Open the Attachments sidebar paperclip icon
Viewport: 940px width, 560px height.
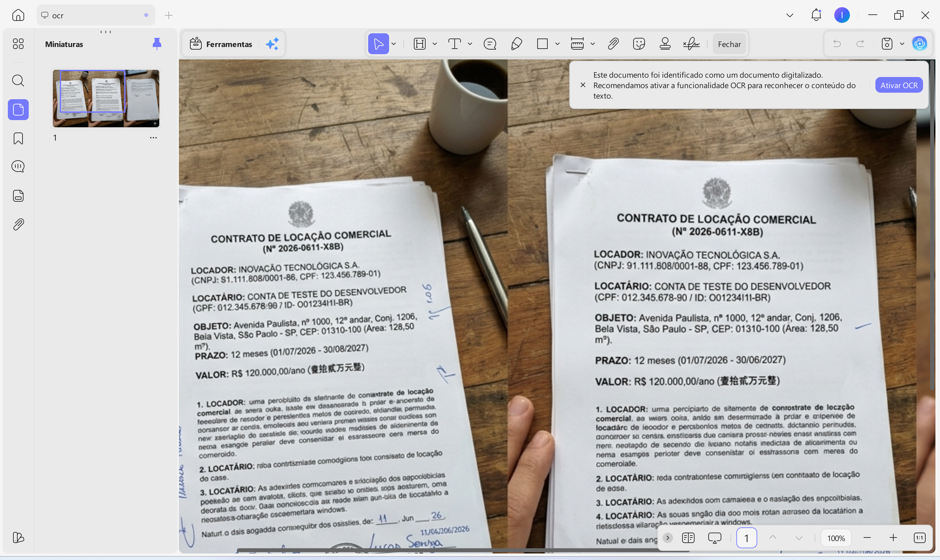click(18, 225)
